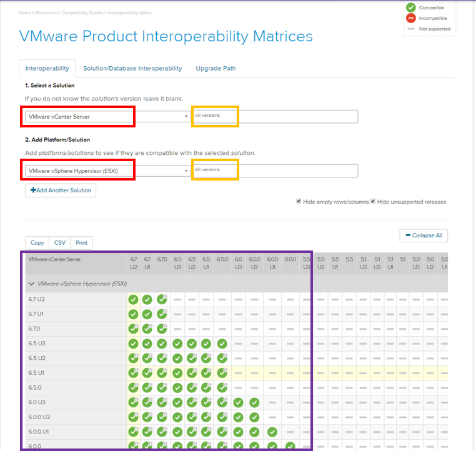Click the 5.1 U3 vCenter column header
This screenshot has height=451, width=476.
[x=364, y=263]
